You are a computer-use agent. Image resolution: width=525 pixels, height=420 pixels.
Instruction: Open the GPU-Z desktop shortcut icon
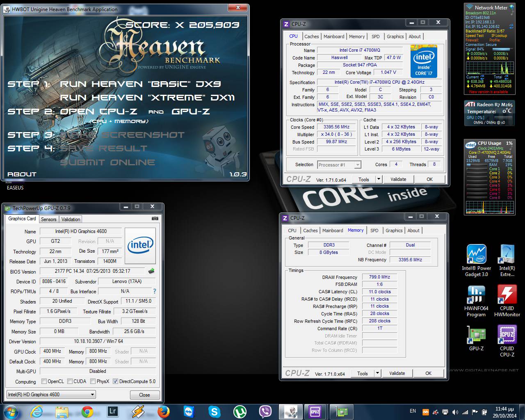pos(476,338)
